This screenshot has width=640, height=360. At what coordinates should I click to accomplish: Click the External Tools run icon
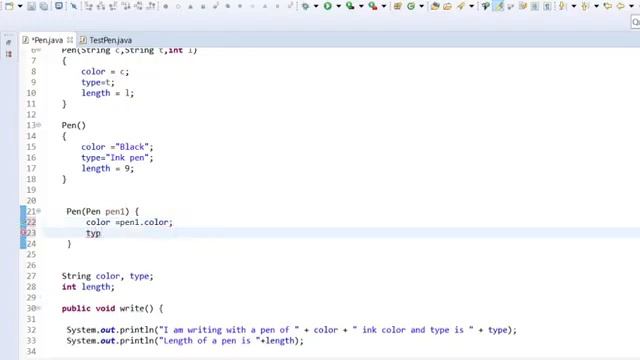pos(373,6)
